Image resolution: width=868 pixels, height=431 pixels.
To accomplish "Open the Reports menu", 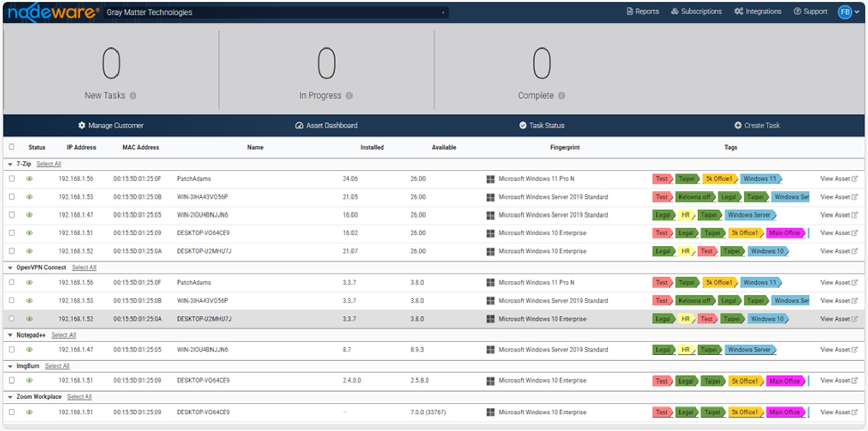I will [x=643, y=11].
